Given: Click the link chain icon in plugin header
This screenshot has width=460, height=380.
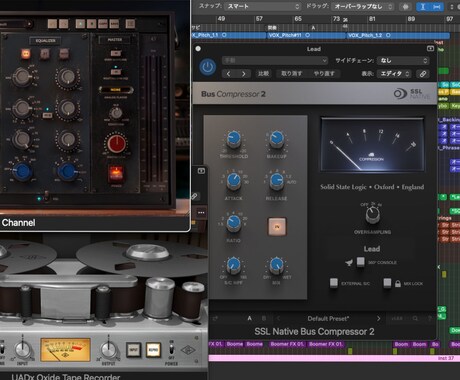Looking at the screenshot, I should pos(423,74).
